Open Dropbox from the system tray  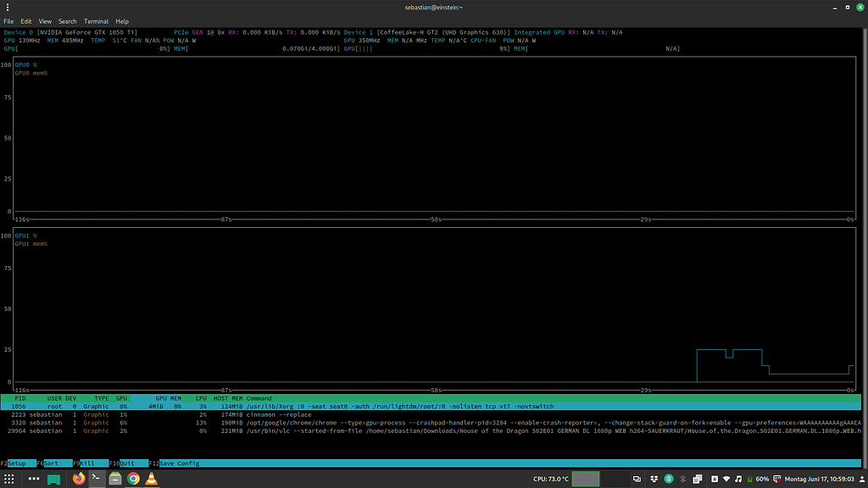653,478
